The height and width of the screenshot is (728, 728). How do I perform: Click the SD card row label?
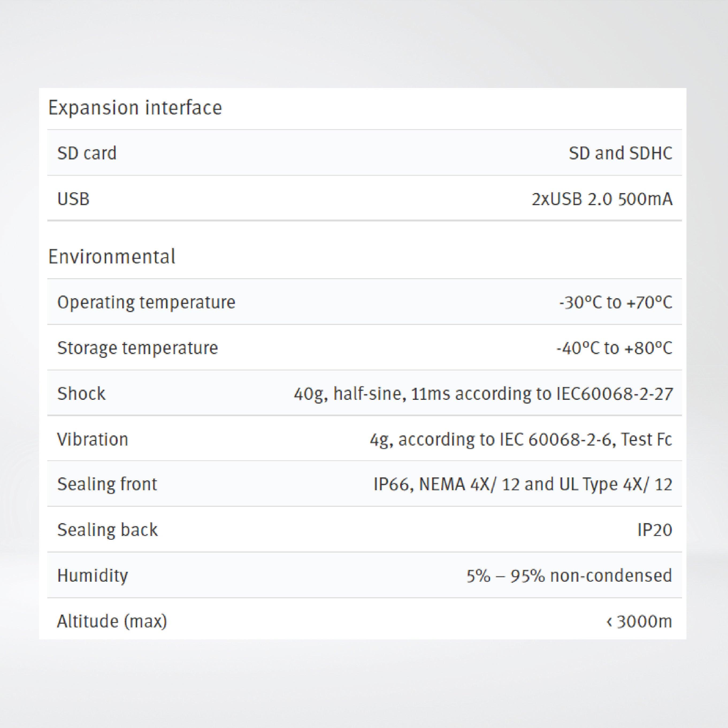tap(87, 153)
